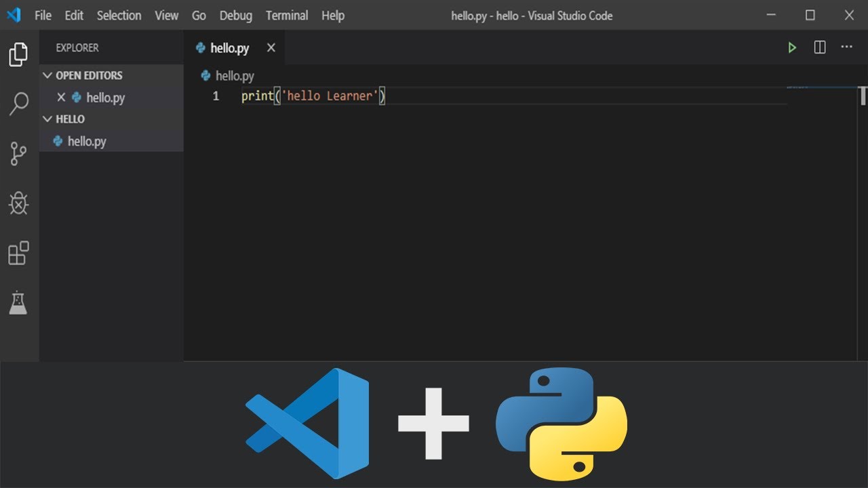Click the EXPLORER panel title
This screenshot has width=868, height=488.
[x=77, y=47]
